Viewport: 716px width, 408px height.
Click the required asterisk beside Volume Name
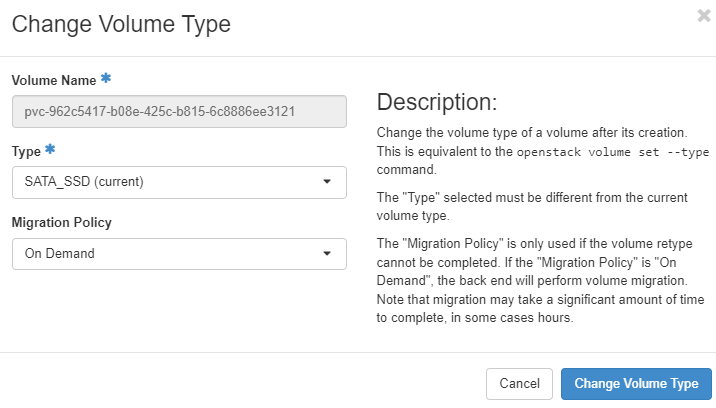[106, 79]
